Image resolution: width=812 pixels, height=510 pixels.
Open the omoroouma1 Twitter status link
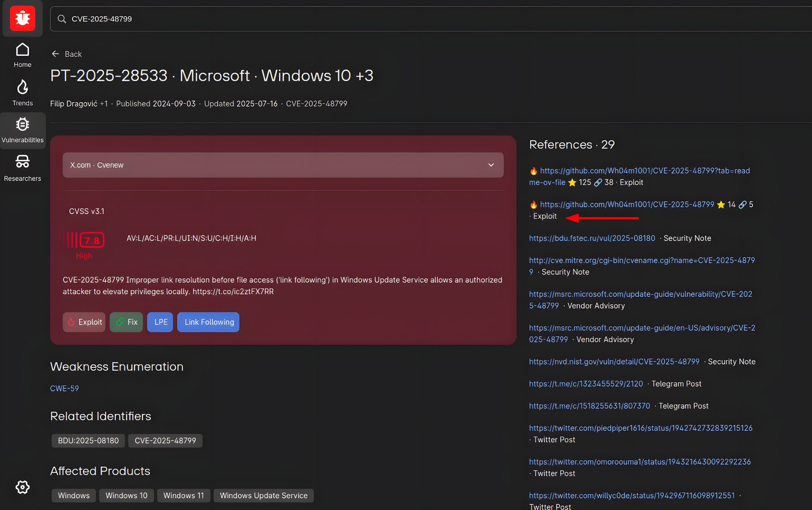coord(640,462)
